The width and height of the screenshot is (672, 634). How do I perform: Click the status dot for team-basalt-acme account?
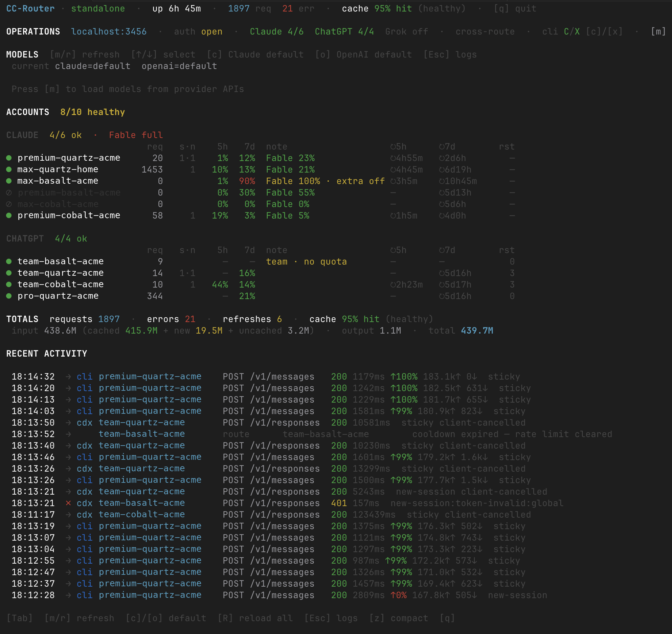(x=9, y=262)
